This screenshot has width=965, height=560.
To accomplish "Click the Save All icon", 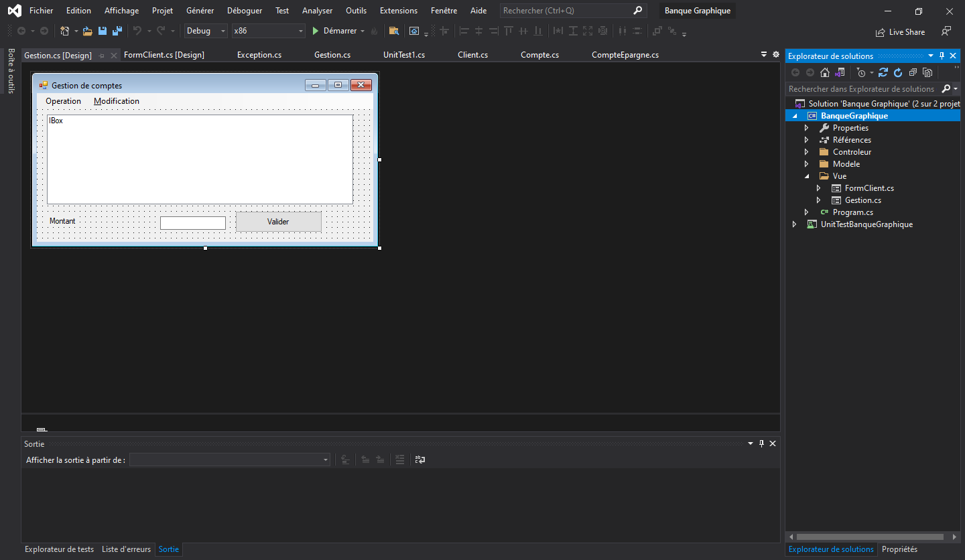I will 117,31.
